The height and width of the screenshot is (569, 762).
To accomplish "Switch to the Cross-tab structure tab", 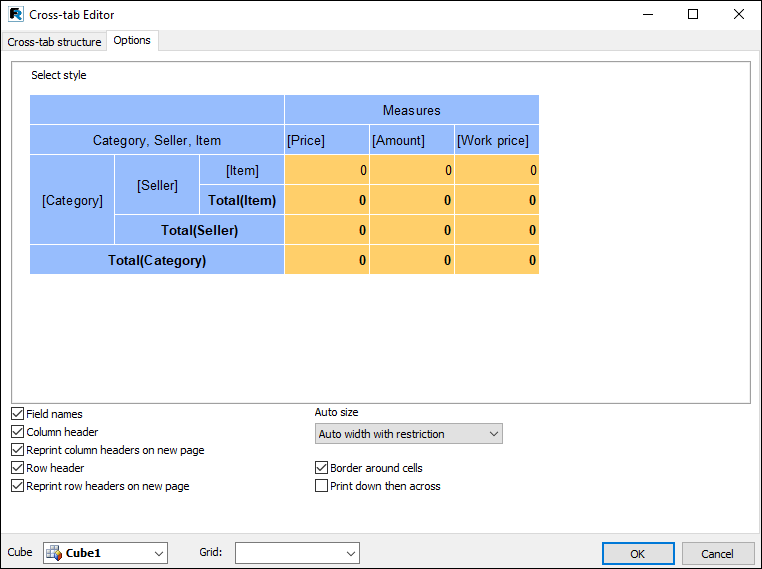I will click(54, 42).
